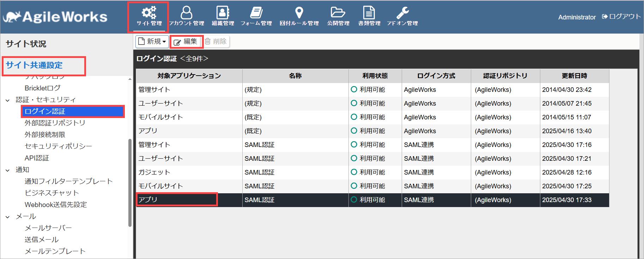Select 送信メール in the sidebar
644x259 pixels.
(x=42, y=240)
